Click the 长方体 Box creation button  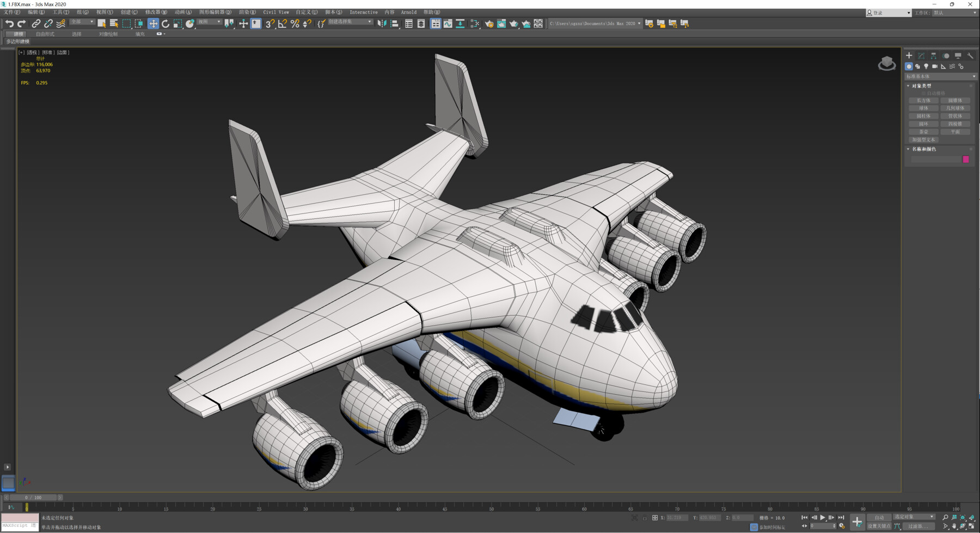[923, 100]
